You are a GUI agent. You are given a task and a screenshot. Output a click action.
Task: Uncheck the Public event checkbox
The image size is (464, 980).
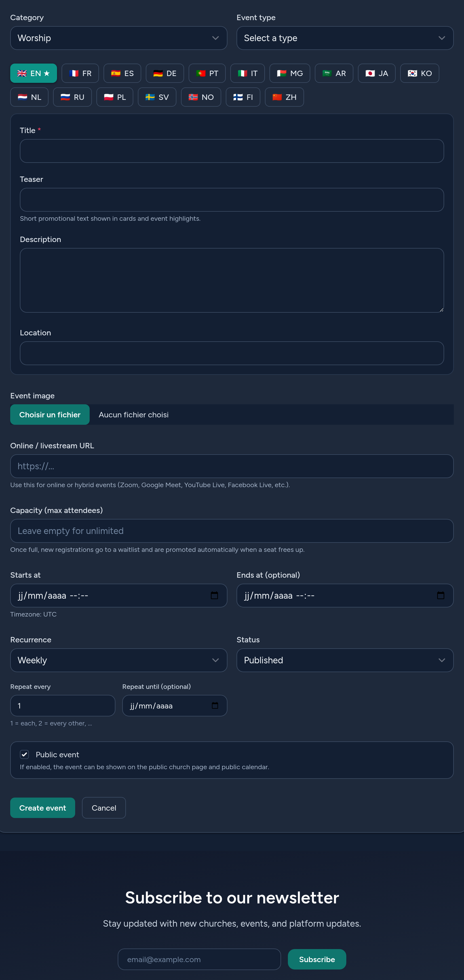tap(24, 754)
